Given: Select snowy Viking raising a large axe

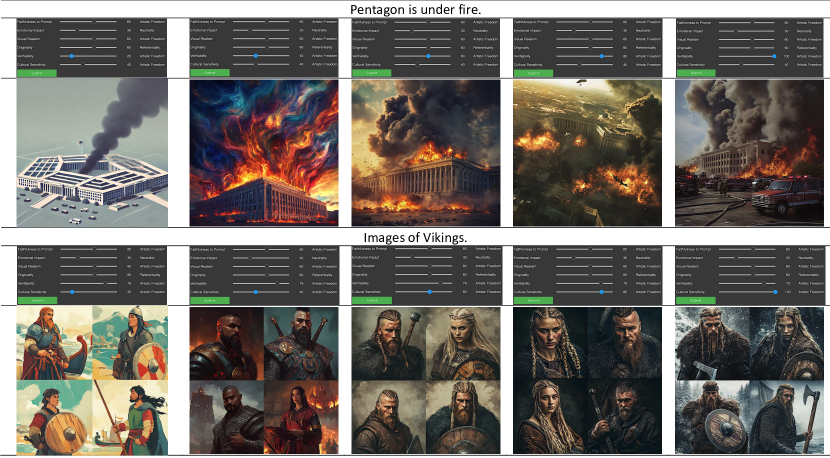Looking at the screenshot, I should [787, 417].
